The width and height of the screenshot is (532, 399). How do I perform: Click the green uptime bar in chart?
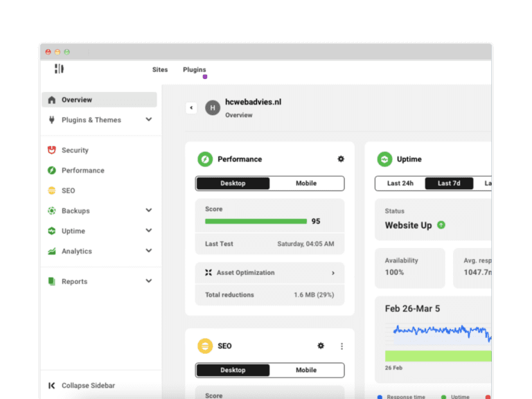pos(438,356)
